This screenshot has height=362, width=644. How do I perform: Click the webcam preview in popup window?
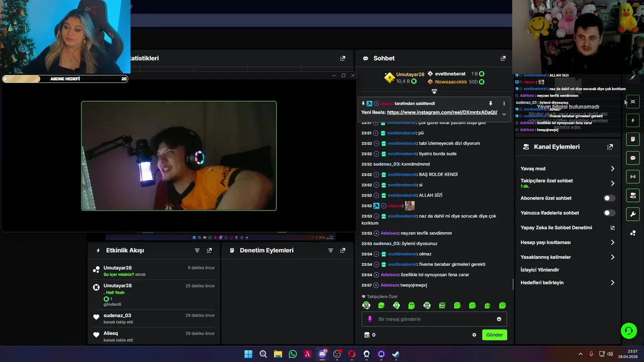(x=179, y=156)
